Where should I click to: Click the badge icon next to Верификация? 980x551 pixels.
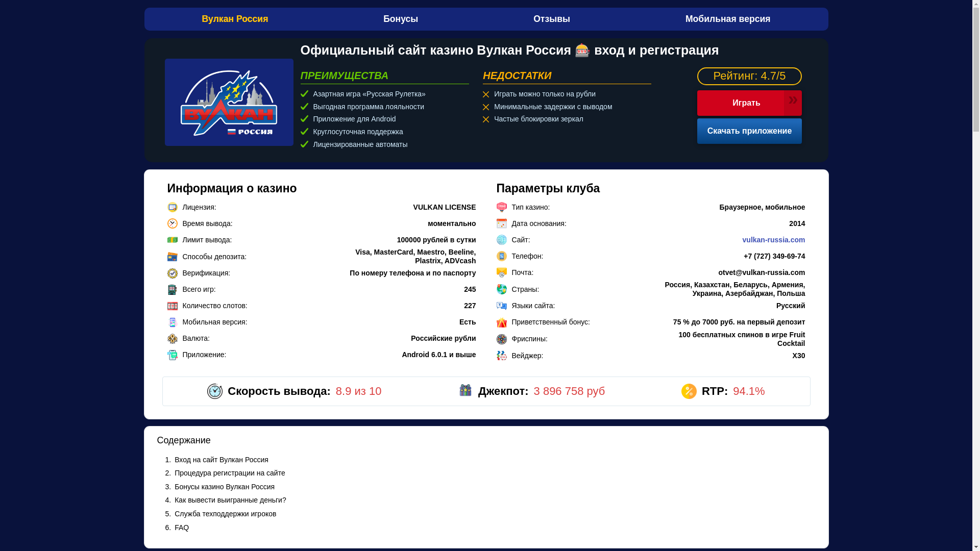tap(173, 273)
